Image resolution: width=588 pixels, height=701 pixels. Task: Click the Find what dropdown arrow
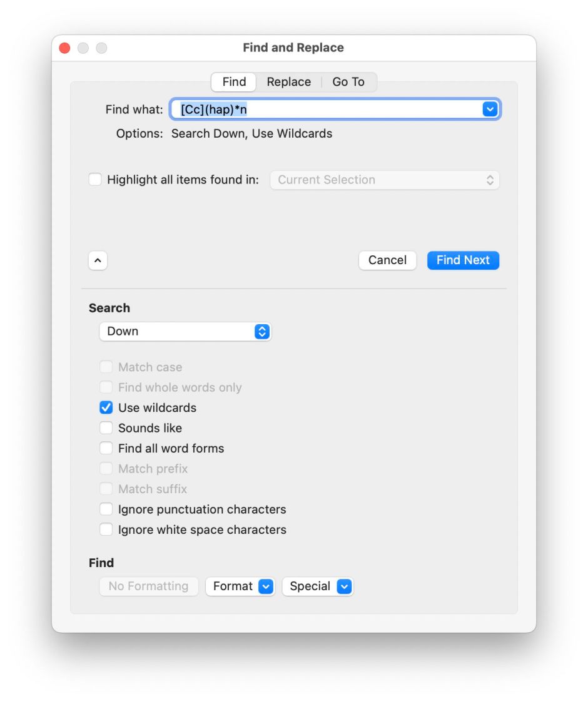click(x=489, y=110)
